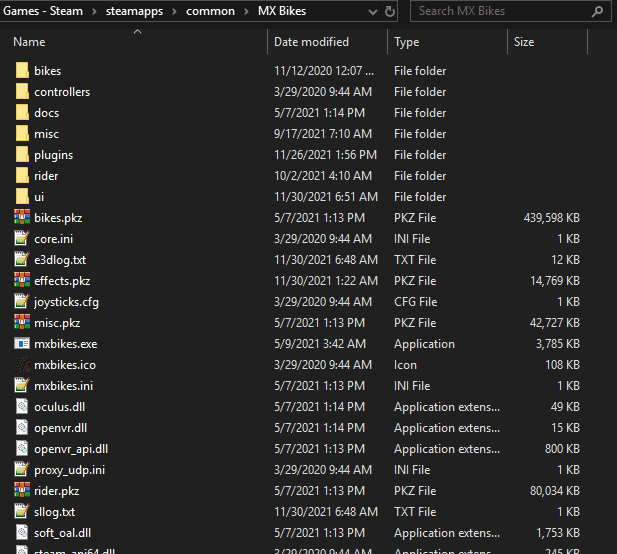
Task: Click the 42,727 KB size cell
Action: 554,323
